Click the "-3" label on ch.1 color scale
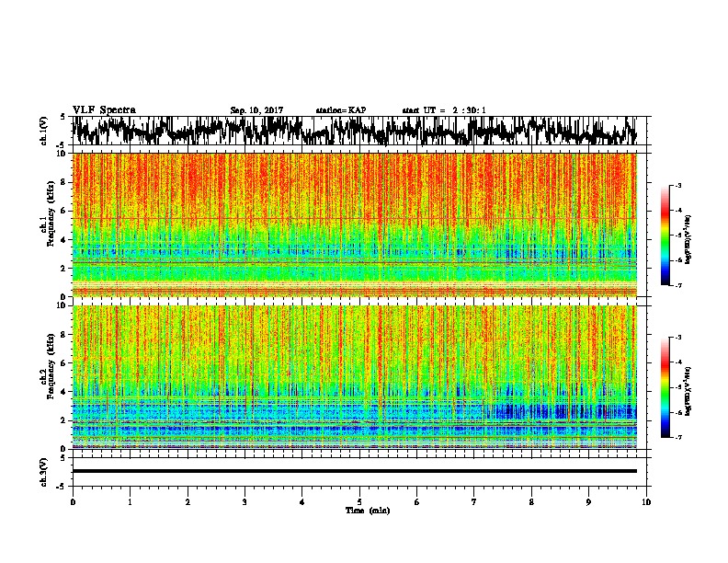The width and height of the screenshot is (728, 563). click(x=677, y=186)
